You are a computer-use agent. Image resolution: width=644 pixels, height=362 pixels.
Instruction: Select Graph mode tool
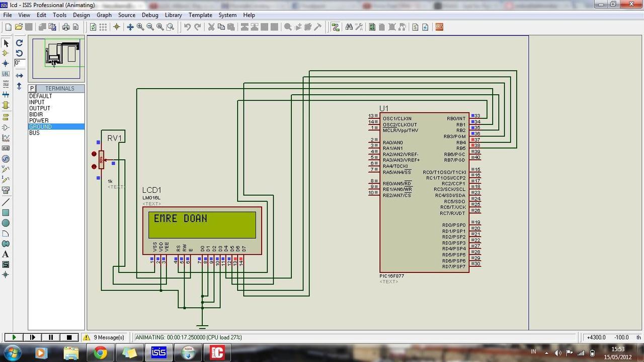pyautogui.click(x=6, y=137)
